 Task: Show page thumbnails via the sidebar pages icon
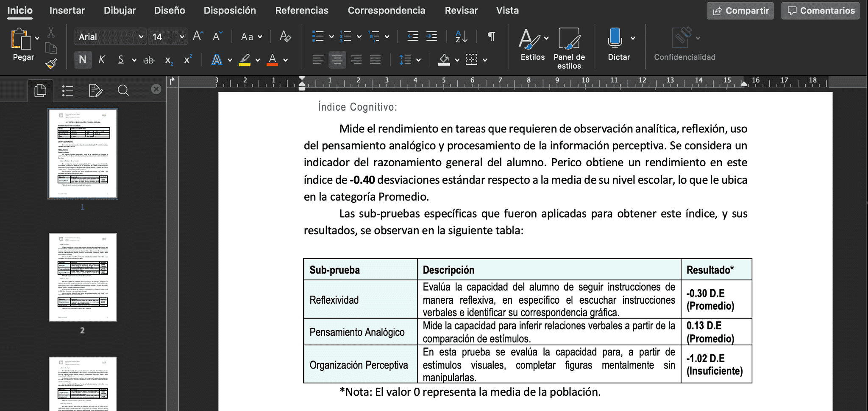tap(41, 90)
